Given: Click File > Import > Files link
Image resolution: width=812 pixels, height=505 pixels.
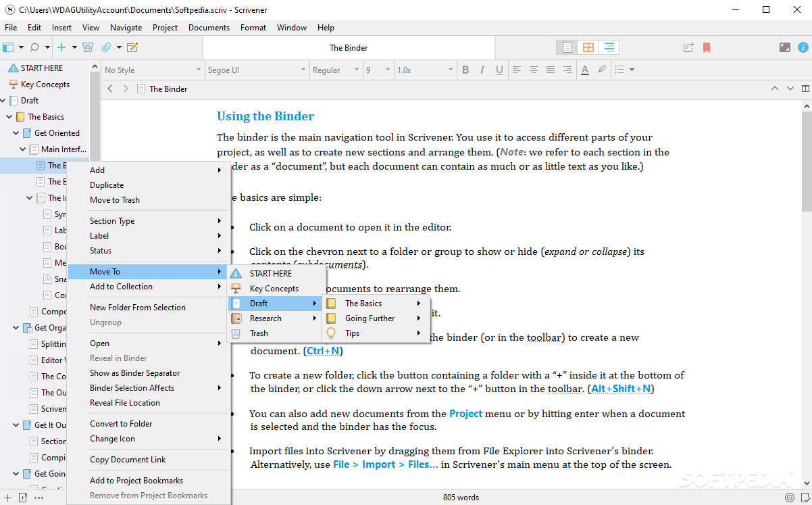Looking at the screenshot, I should (x=386, y=464).
